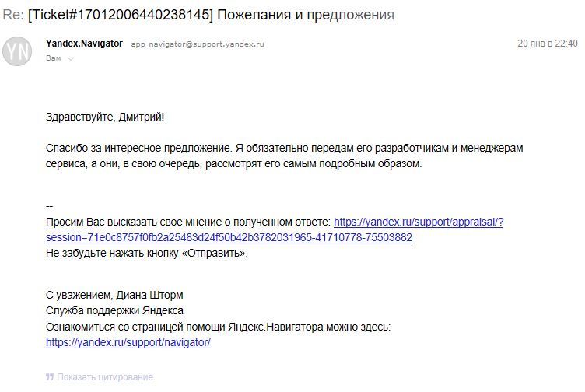
Task: Click the 20 янв в 22:40 timestamp
Action: click(x=547, y=44)
